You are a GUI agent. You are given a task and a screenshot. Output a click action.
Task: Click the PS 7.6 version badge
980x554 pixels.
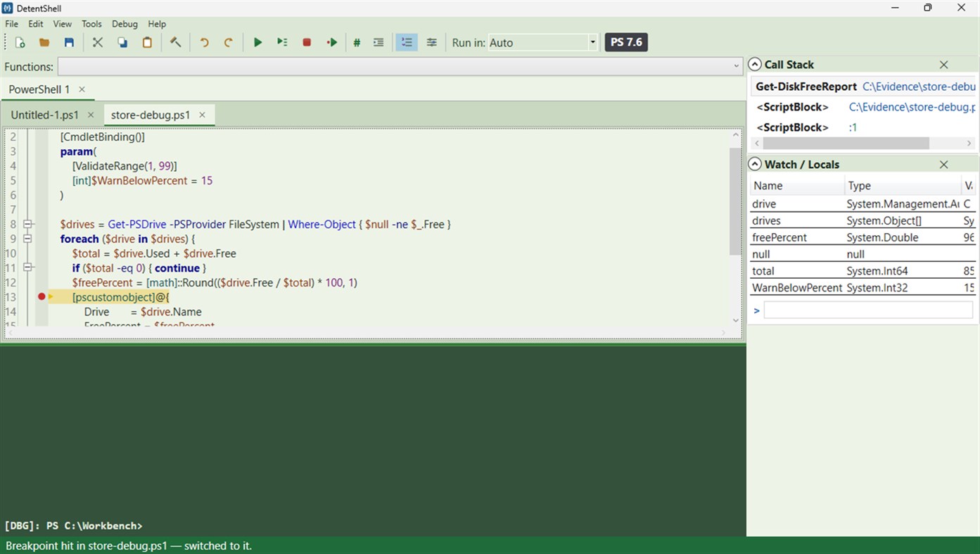(x=626, y=42)
